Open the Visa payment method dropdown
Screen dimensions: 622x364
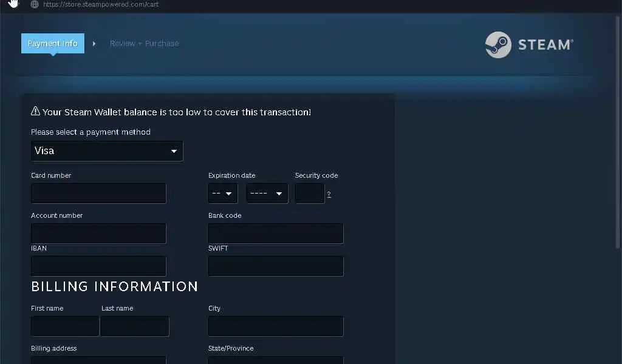[107, 151]
